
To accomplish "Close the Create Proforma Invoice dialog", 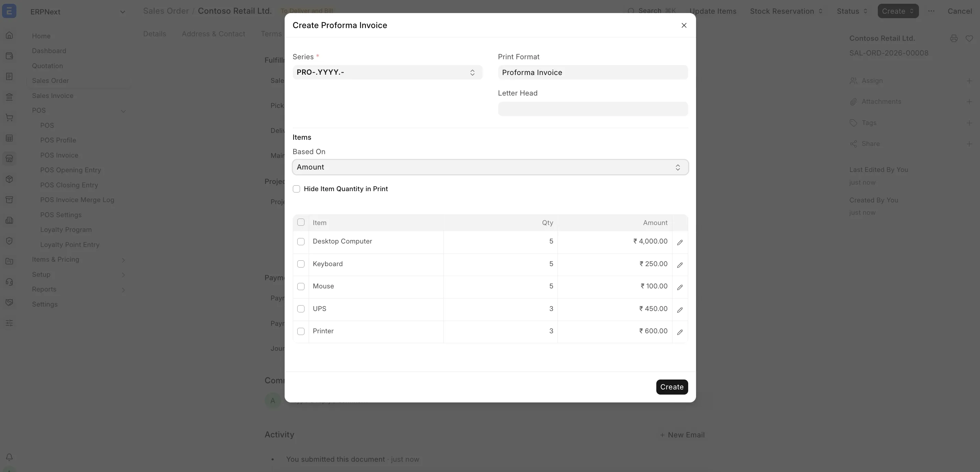I will click(684, 25).
